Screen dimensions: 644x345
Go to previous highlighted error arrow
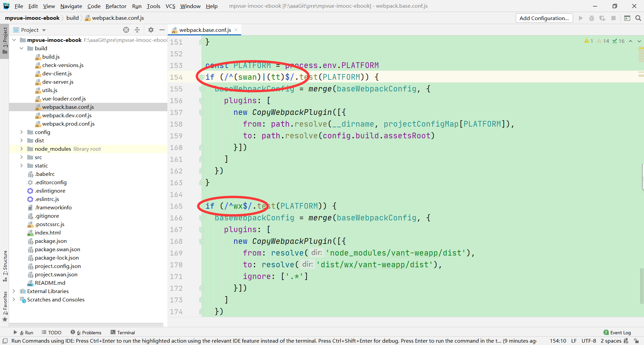click(631, 41)
